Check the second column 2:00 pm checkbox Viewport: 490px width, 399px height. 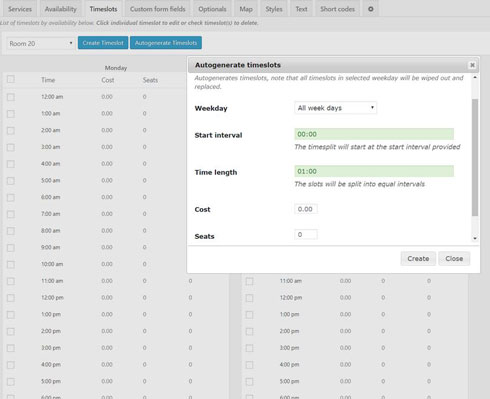click(249, 331)
